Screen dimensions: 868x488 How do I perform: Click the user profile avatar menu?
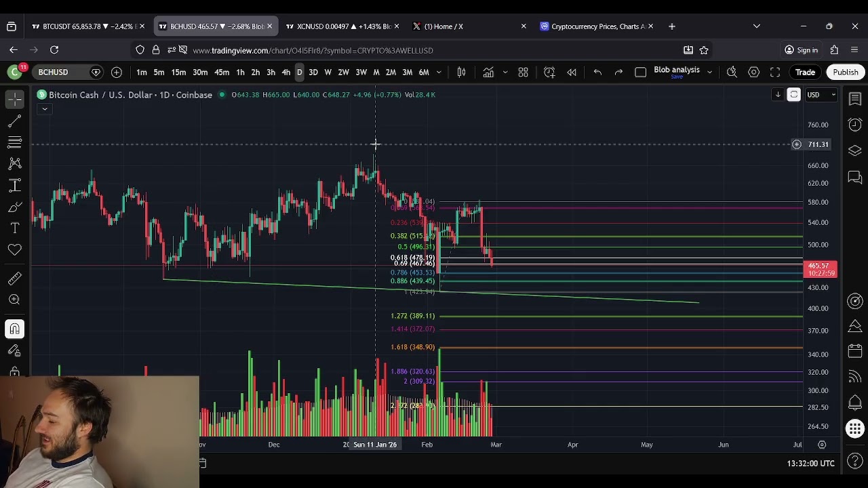click(x=14, y=72)
